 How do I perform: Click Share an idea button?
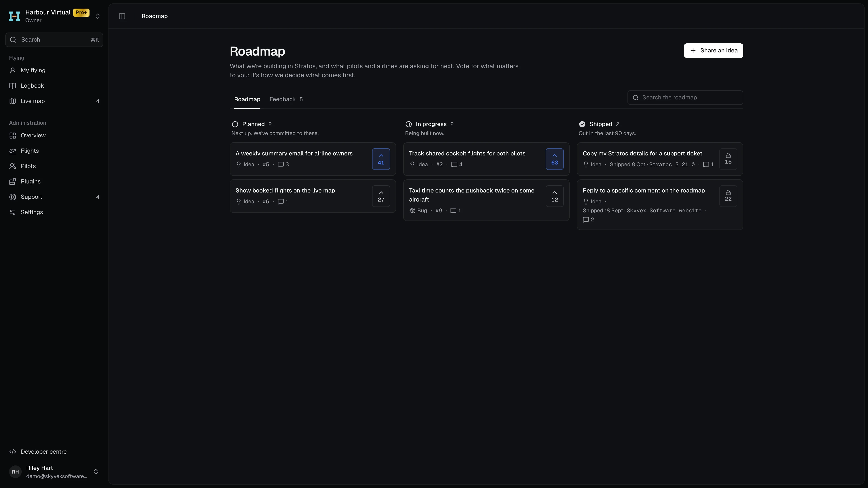(x=713, y=51)
